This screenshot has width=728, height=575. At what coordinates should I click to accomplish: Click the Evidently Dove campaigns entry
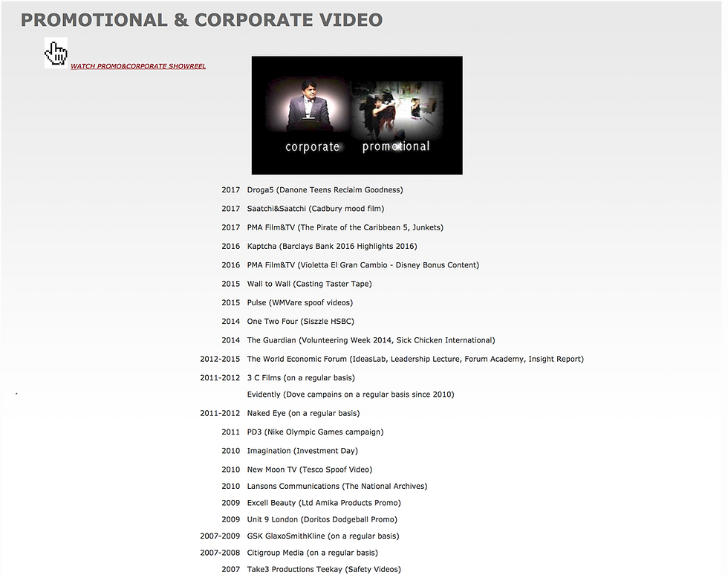pos(351,394)
